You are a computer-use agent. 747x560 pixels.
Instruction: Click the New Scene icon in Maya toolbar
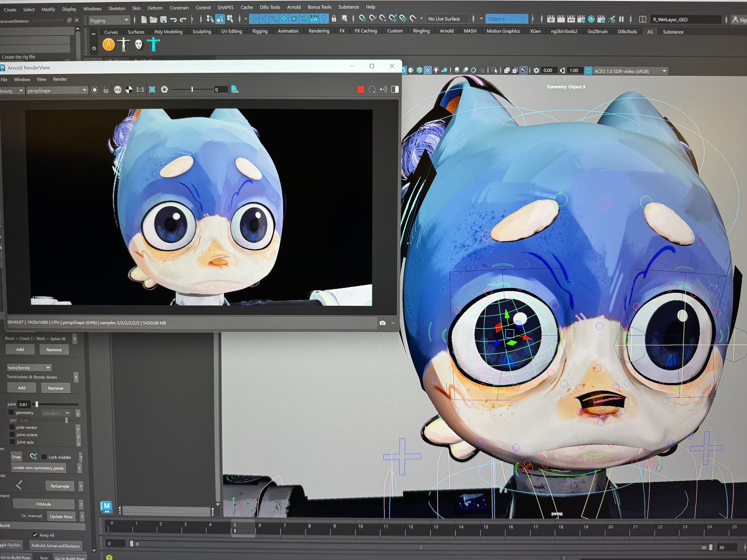[x=144, y=19]
